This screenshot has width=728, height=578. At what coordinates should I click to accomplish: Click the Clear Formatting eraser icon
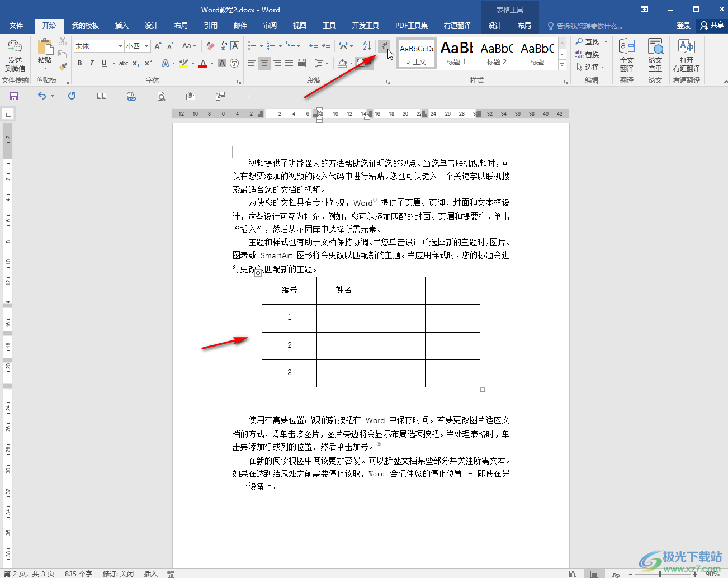point(210,46)
